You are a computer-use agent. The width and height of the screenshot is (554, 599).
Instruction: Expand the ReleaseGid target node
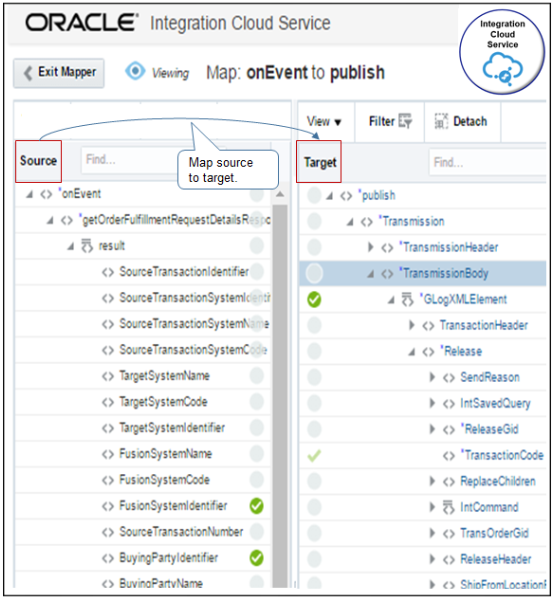(432, 429)
